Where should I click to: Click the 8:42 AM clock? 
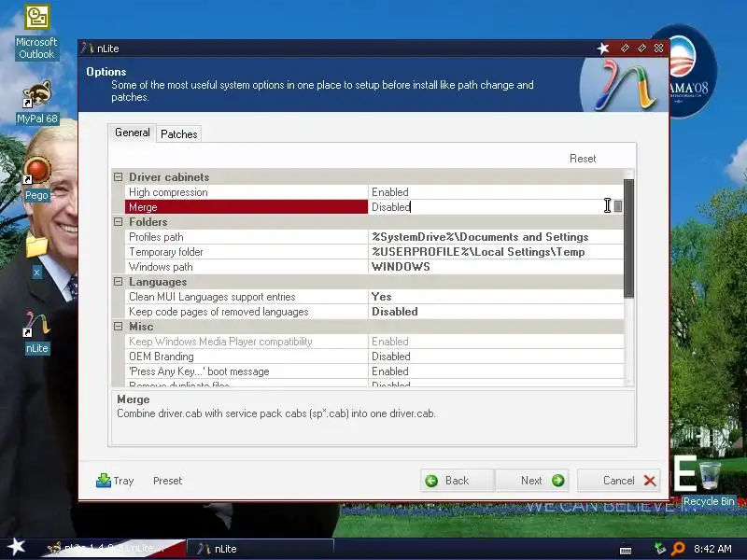tap(712, 549)
